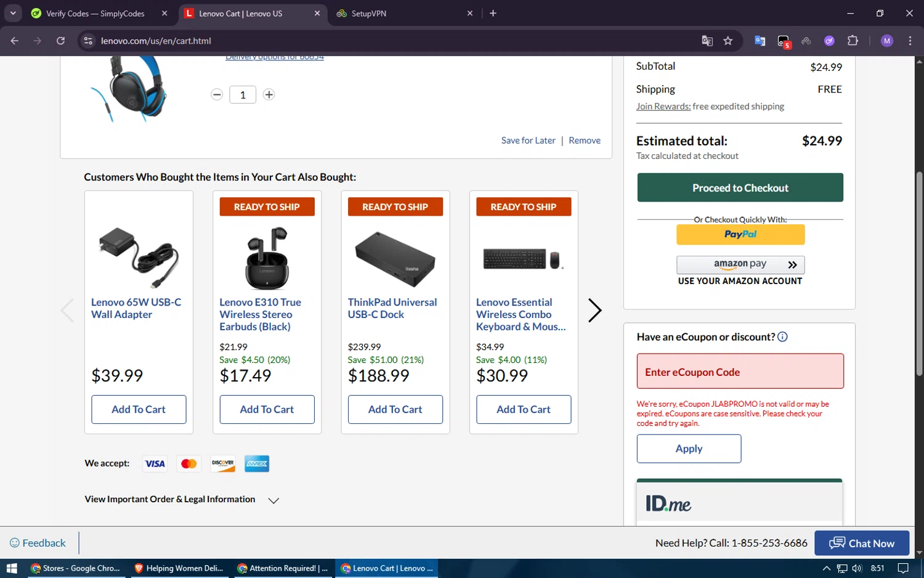Open the ID.me discount banner
924x578 pixels.
pos(739,502)
